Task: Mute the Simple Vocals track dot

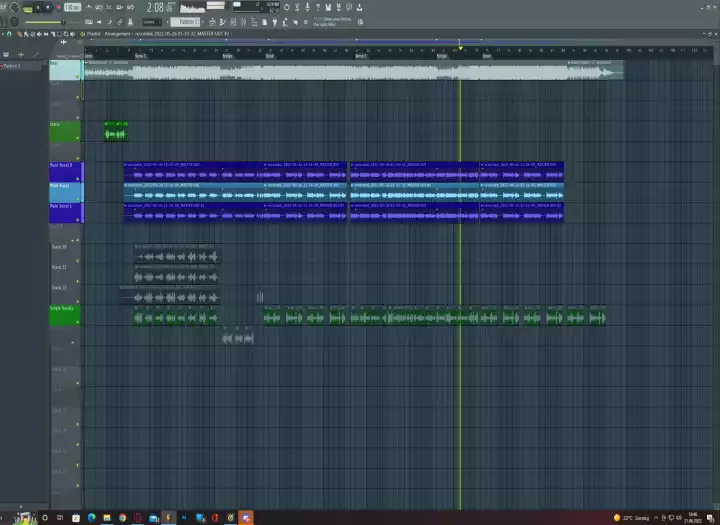Action: click(x=78, y=322)
